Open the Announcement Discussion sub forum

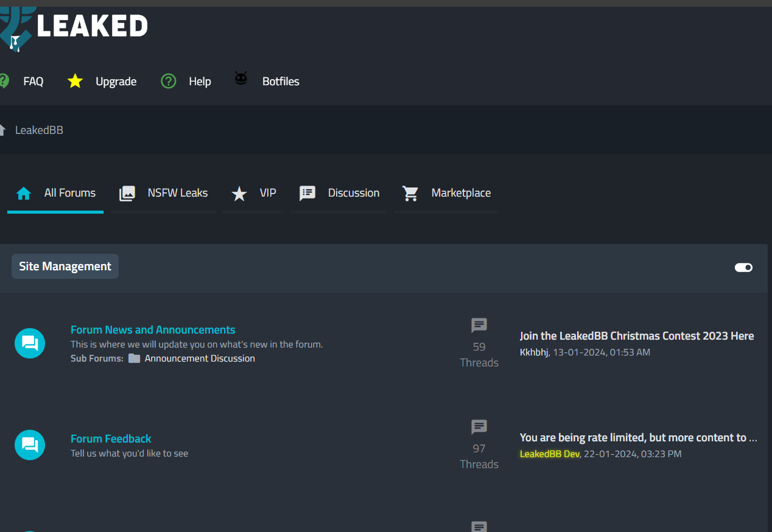tap(200, 359)
